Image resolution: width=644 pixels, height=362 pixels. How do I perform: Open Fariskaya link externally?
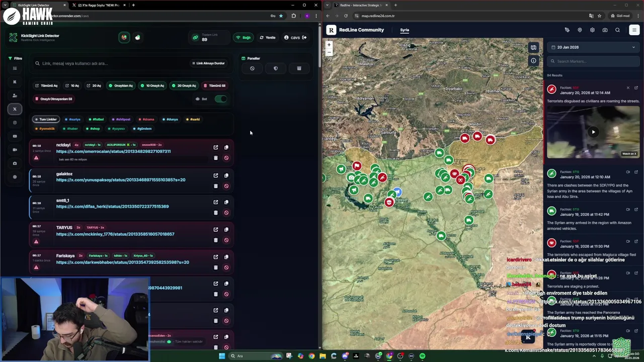(216, 256)
